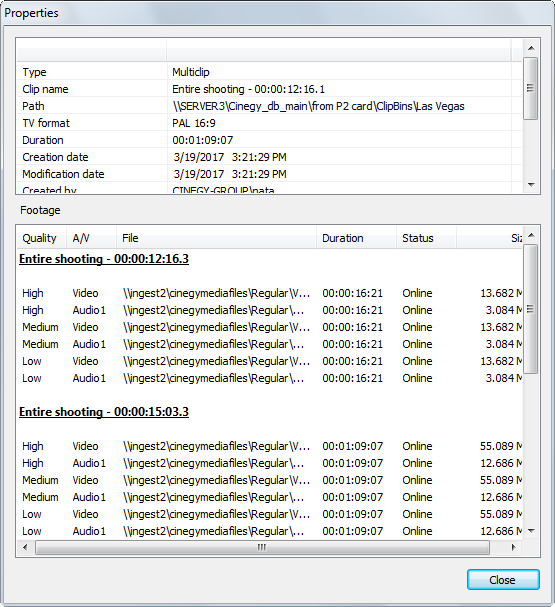Select Clip name value 'Entire shooting - 00:00:12:16.1'
The width and height of the screenshot is (555, 607).
[x=248, y=89]
